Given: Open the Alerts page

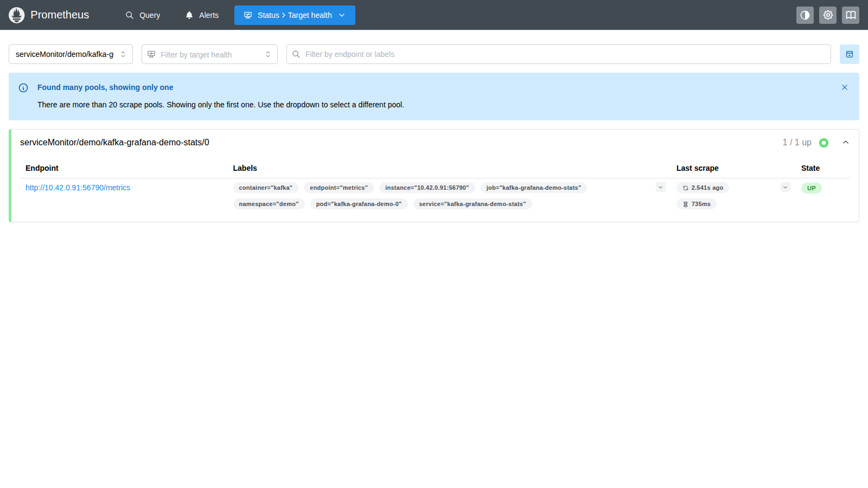Looking at the screenshot, I should click(202, 15).
